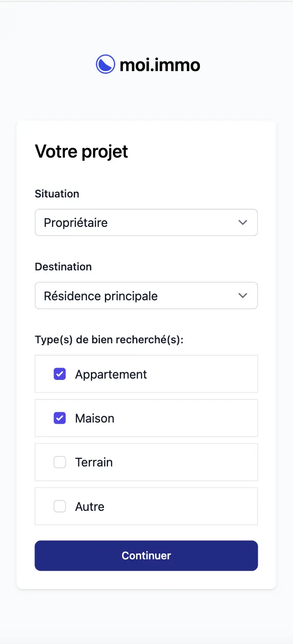Image resolution: width=293 pixels, height=644 pixels.
Task: Click the Continuer button
Action: click(146, 555)
